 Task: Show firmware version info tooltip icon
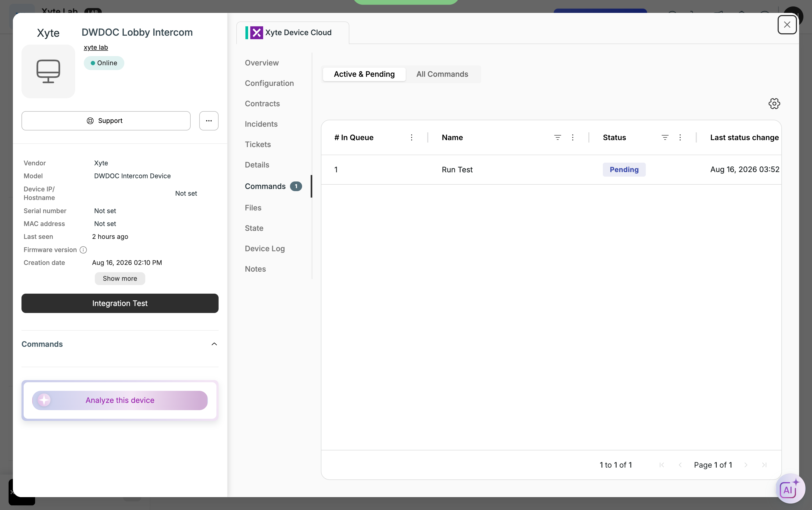pyautogui.click(x=83, y=250)
